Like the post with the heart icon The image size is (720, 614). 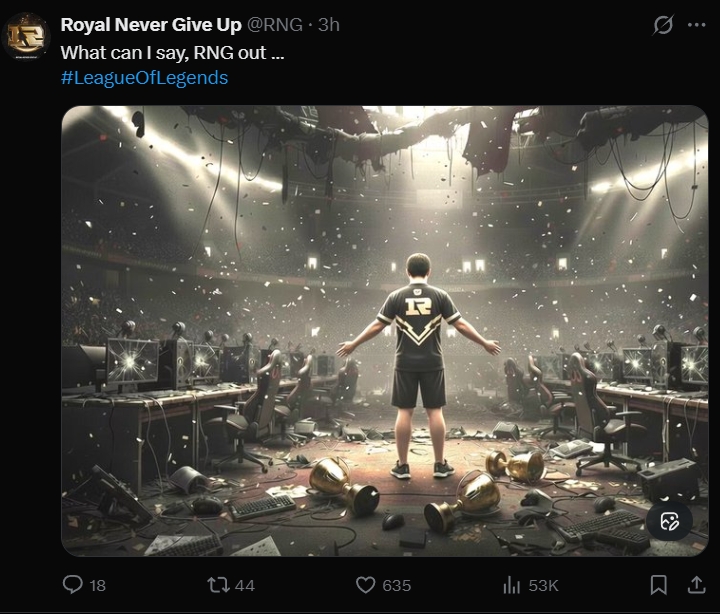tap(366, 584)
